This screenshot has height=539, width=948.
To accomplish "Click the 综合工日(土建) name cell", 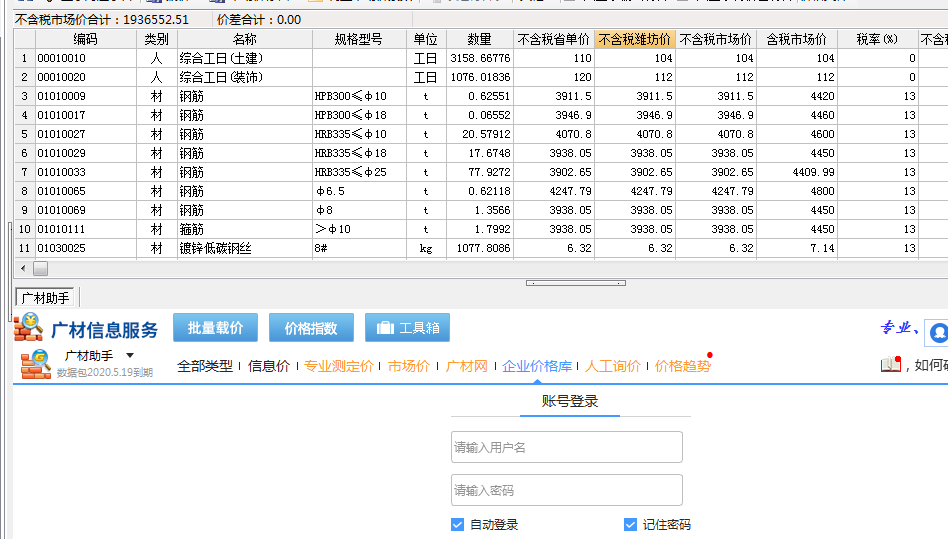I will pyautogui.click(x=245, y=59).
